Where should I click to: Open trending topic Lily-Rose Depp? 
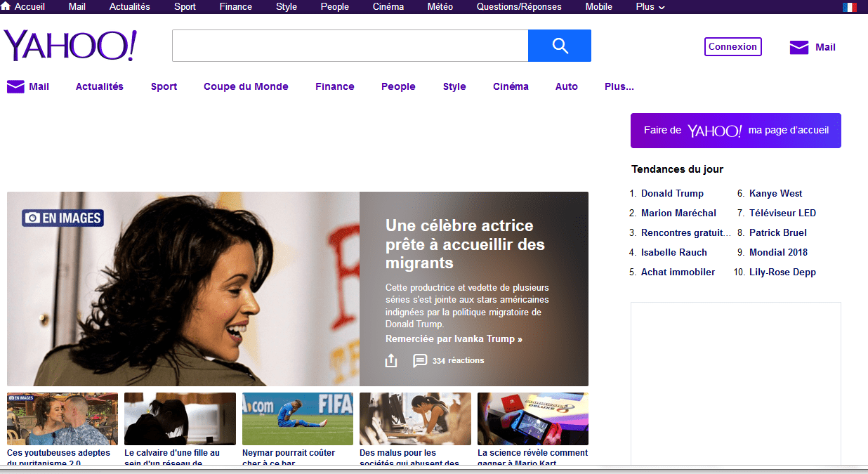coord(783,272)
